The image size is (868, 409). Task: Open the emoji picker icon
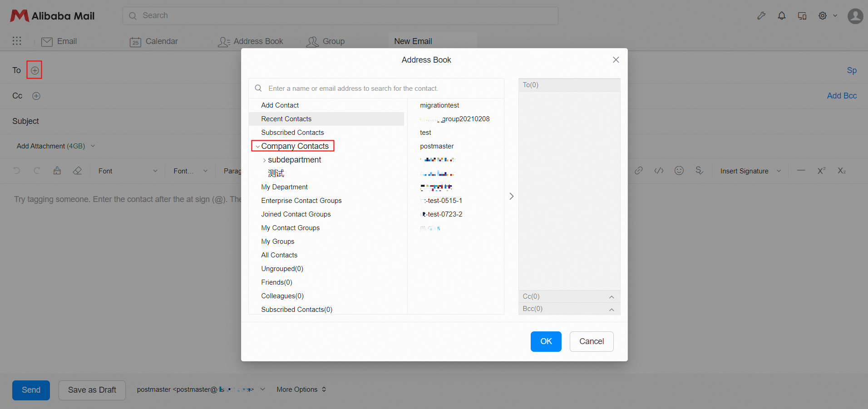pos(679,171)
